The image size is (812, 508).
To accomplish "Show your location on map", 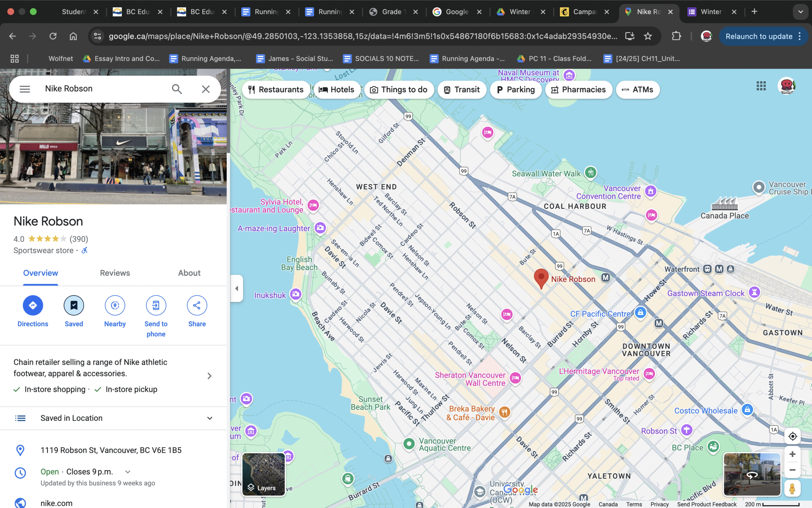I will [x=793, y=436].
